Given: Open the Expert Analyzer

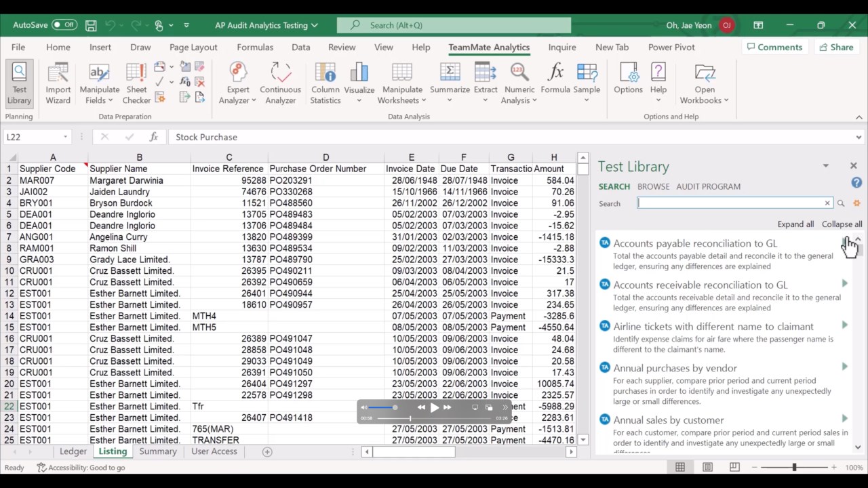Looking at the screenshot, I should point(238,83).
